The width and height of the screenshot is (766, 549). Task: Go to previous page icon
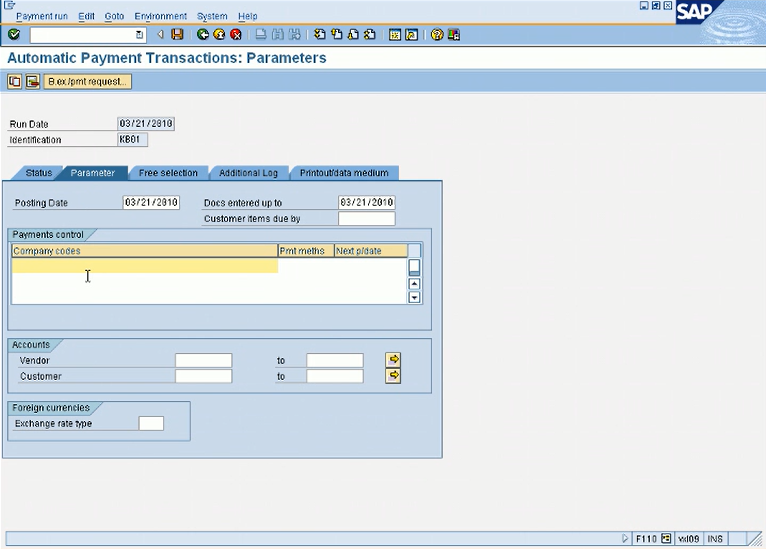pyautogui.click(x=337, y=35)
